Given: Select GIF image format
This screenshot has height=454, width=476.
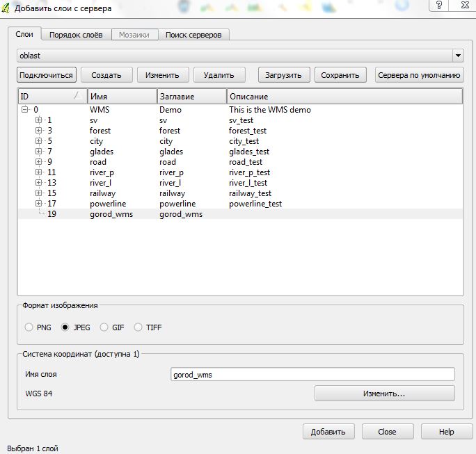Looking at the screenshot, I should pos(104,327).
